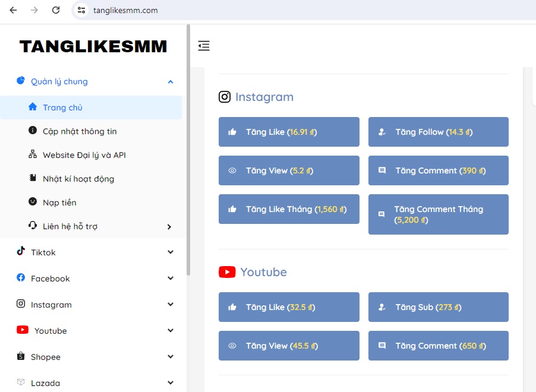
Task: Click the pie chart icon beside Quản lý chung
Action: tap(21, 81)
